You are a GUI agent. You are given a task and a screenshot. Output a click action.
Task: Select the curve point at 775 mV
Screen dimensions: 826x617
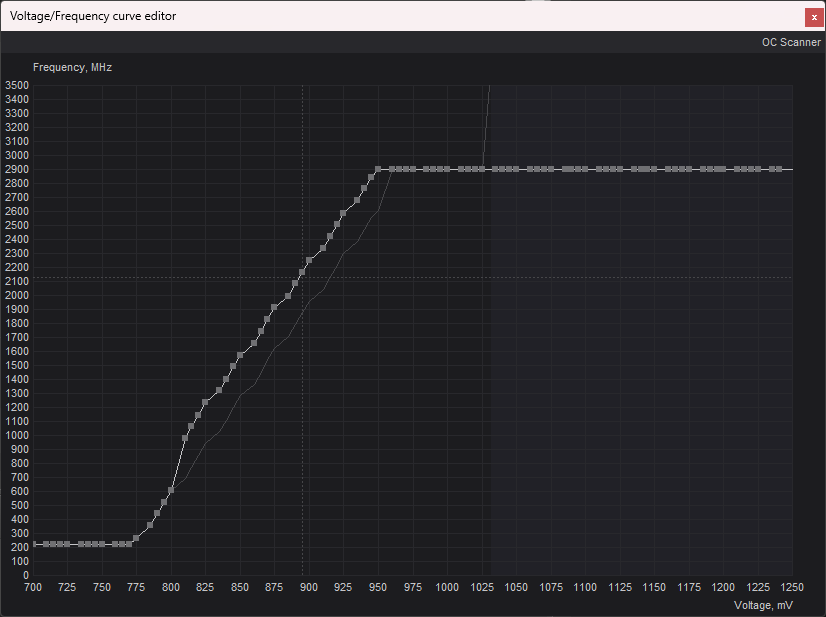tap(136, 538)
